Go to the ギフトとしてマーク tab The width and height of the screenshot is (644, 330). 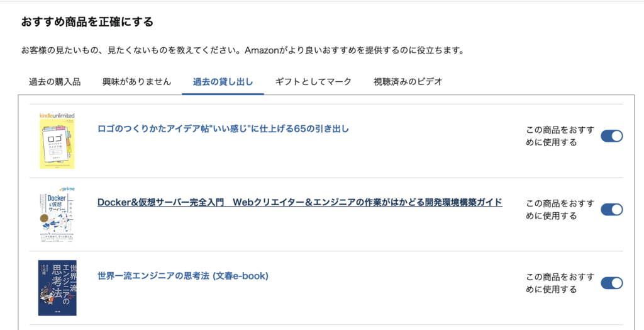point(313,82)
